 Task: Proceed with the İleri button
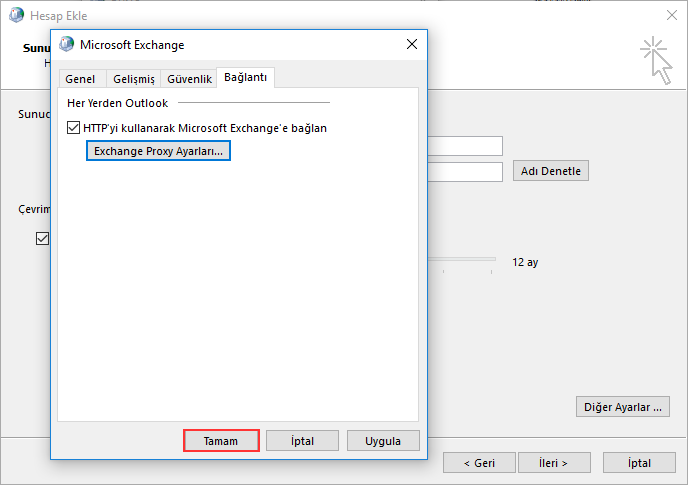point(553,463)
